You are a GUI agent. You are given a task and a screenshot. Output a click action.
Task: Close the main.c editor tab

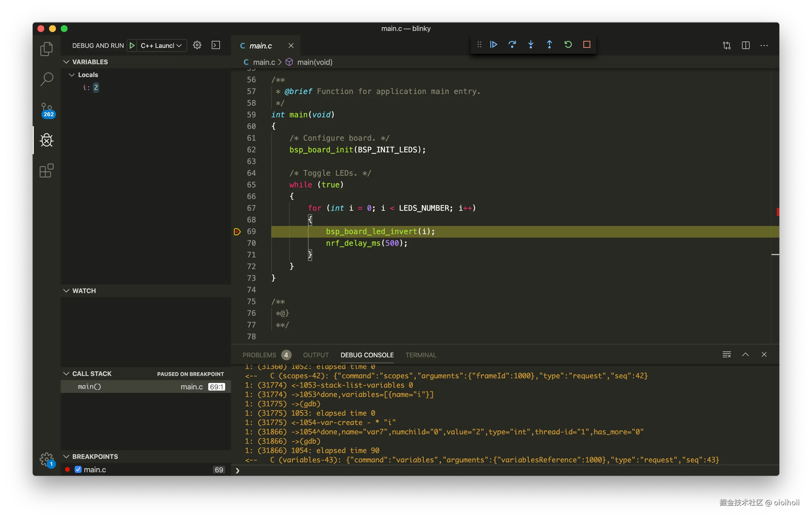pyautogui.click(x=291, y=46)
